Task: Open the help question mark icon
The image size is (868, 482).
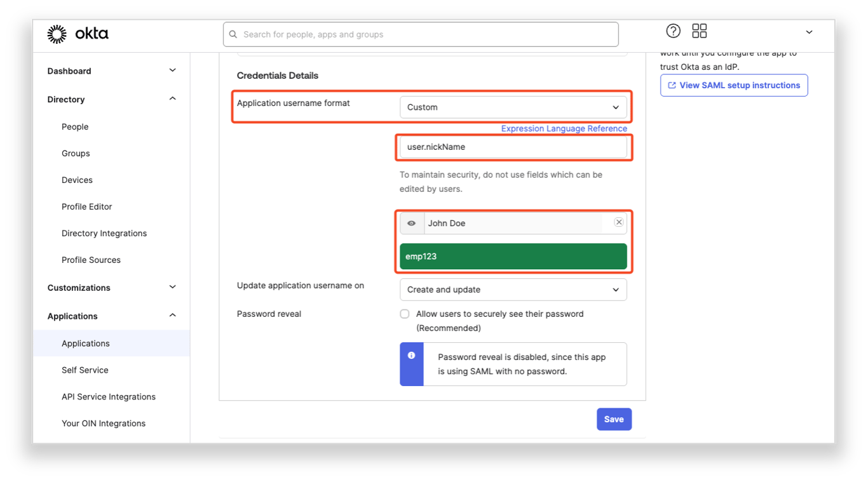Action: pyautogui.click(x=673, y=30)
